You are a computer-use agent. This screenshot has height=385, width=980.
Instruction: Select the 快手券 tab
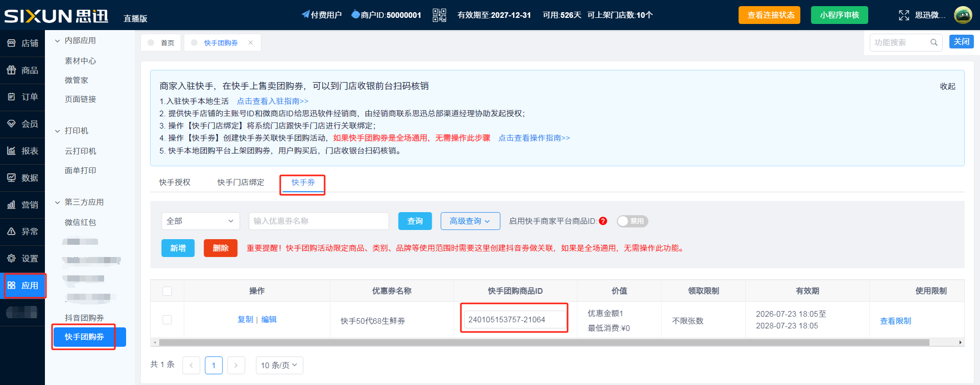303,182
